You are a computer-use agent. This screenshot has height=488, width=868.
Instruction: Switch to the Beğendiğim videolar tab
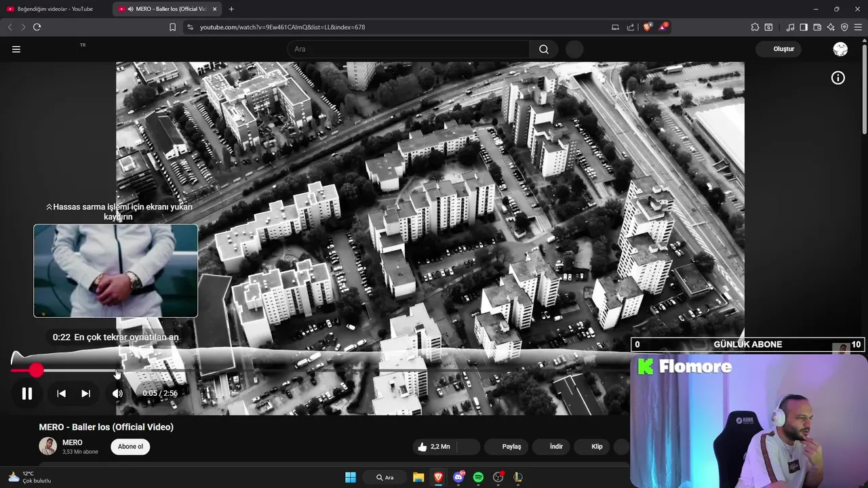(x=55, y=9)
